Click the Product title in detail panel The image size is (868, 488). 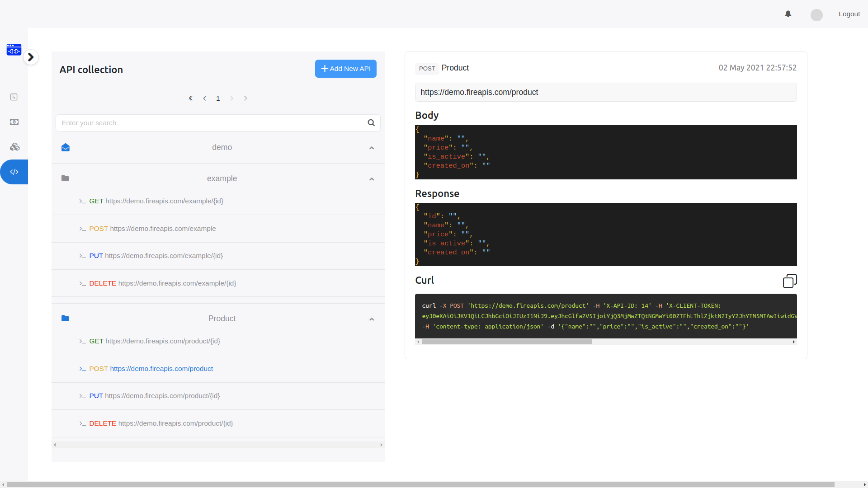(455, 68)
